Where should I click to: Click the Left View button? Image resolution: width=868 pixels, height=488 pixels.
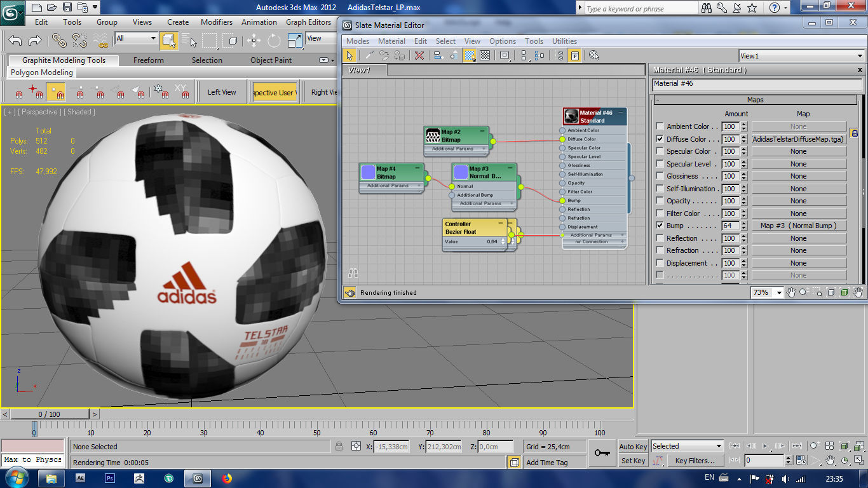[x=222, y=91]
